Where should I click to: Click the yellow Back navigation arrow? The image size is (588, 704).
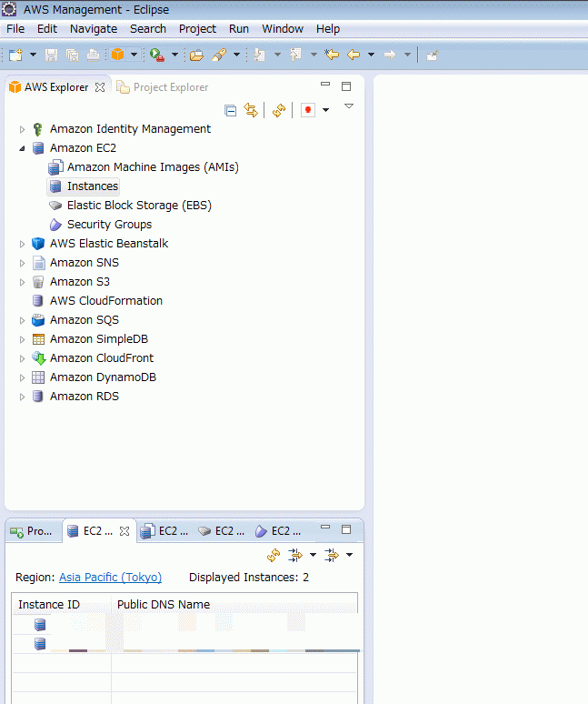[354, 55]
